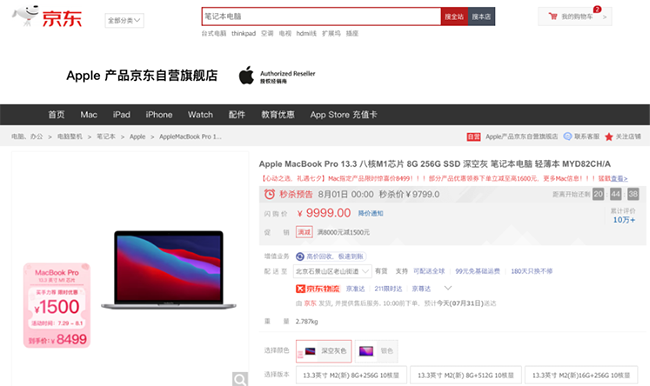The height and width of the screenshot is (386, 650).
Task: Click the red 满减 promotion tag
Action: [x=304, y=232]
